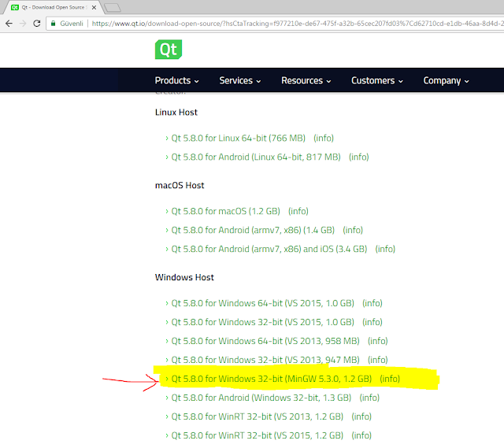Screen dimensions: 504x448
Task: Click the address bar URL
Action: tap(298, 24)
